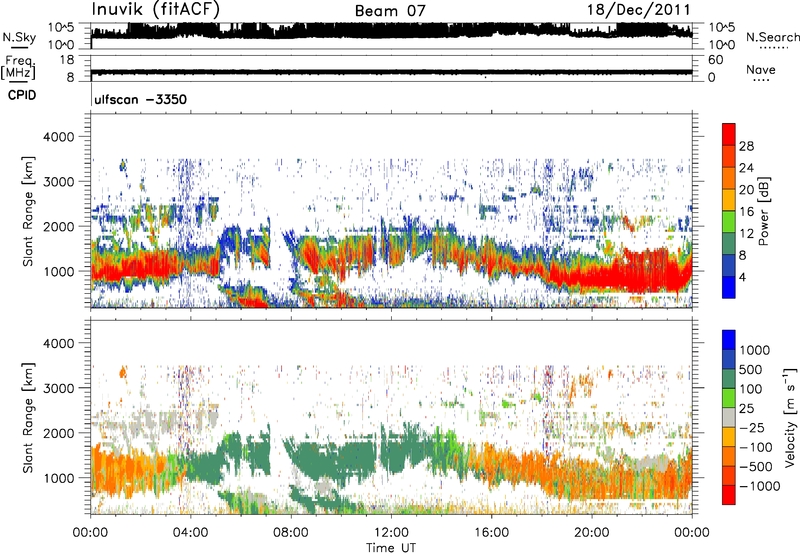Select the 'ulfscan -3350' program ID text

(x=140, y=99)
